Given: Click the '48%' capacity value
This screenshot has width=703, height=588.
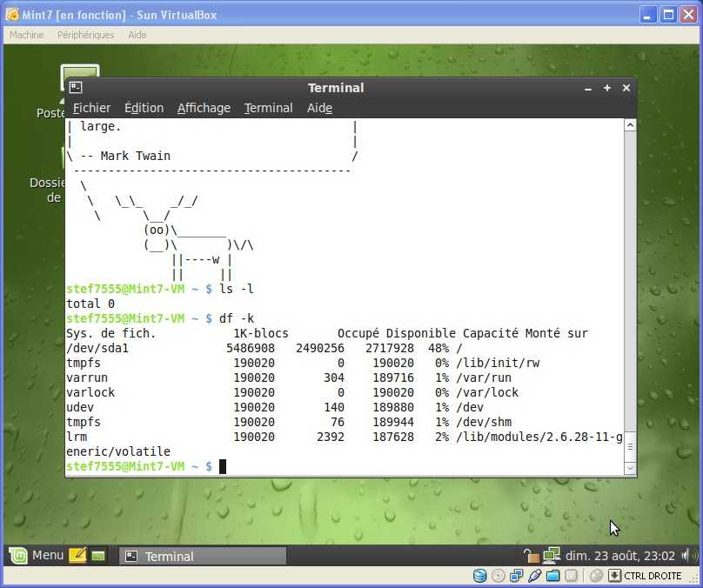Looking at the screenshot, I should pyautogui.click(x=439, y=348).
